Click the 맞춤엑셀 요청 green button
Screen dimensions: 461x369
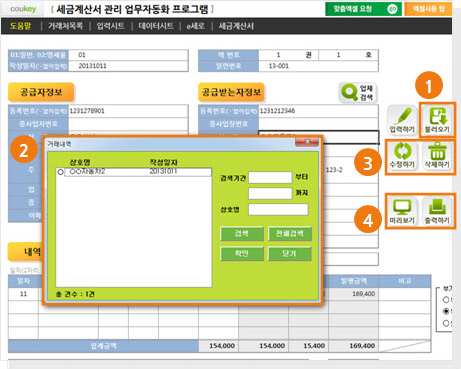pos(363,9)
